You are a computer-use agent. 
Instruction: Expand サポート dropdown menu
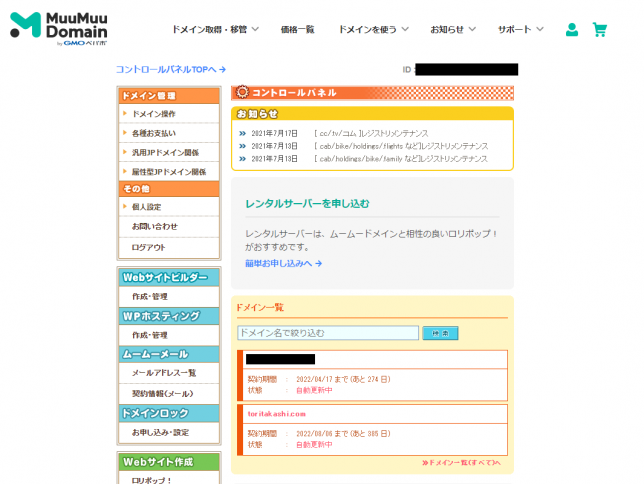click(x=520, y=30)
